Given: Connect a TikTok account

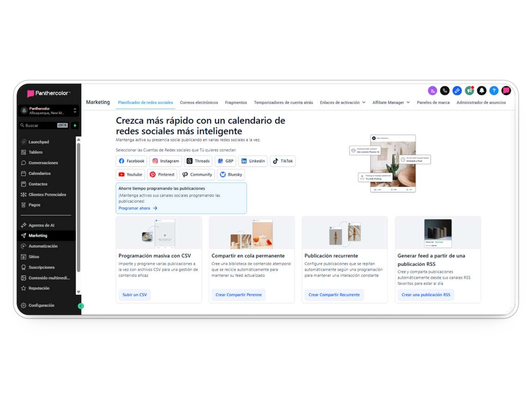Looking at the screenshot, I should (283, 161).
